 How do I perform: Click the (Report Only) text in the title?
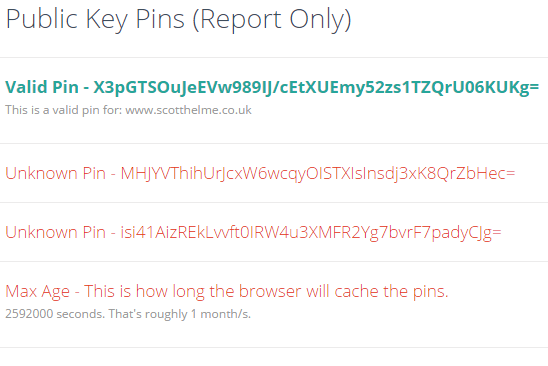(x=272, y=20)
